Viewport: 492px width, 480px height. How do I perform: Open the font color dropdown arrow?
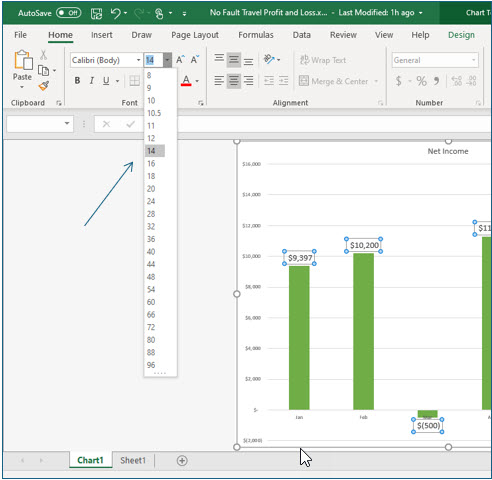(197, 81)
